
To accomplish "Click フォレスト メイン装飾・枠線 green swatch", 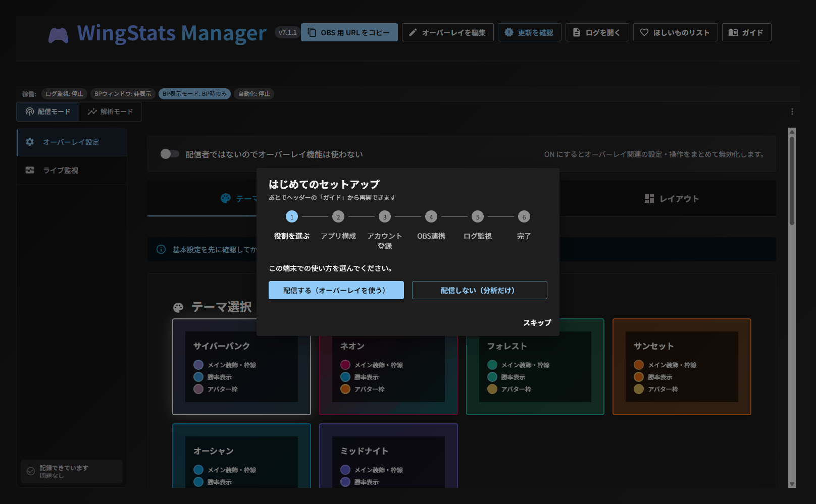I will [492, 365].
